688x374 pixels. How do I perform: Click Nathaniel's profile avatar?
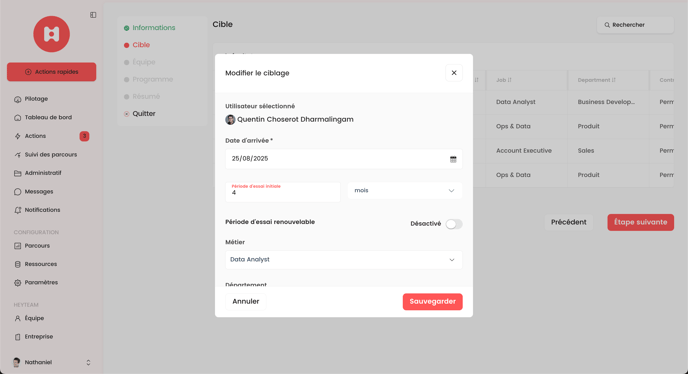[17, 362]
